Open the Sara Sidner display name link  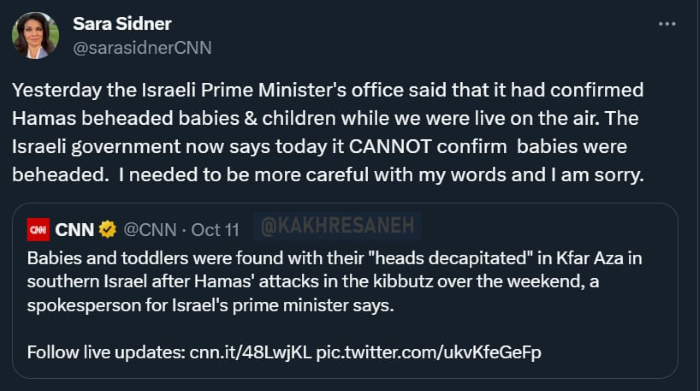click(122, 24)
